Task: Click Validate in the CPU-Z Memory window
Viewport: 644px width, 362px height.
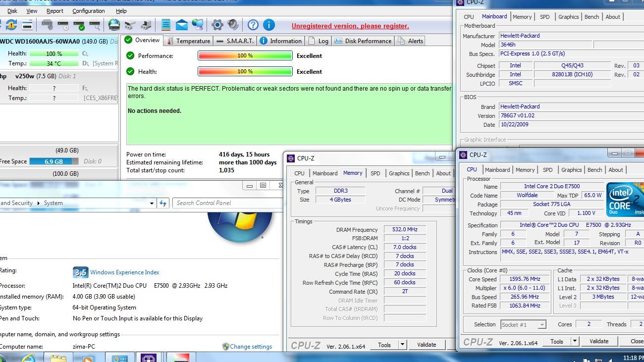Action: 427,345
